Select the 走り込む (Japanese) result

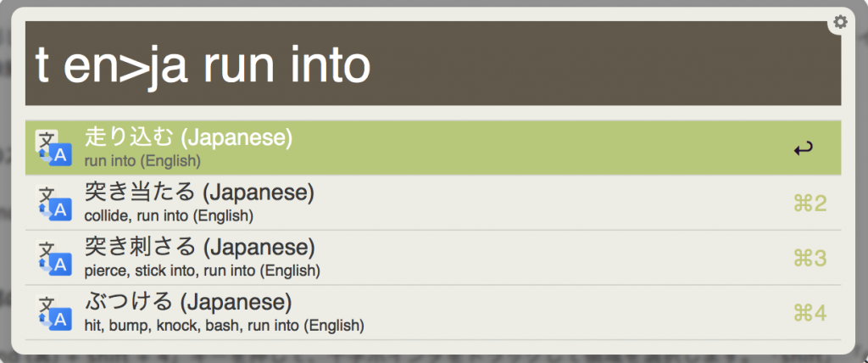click(433, 148)
